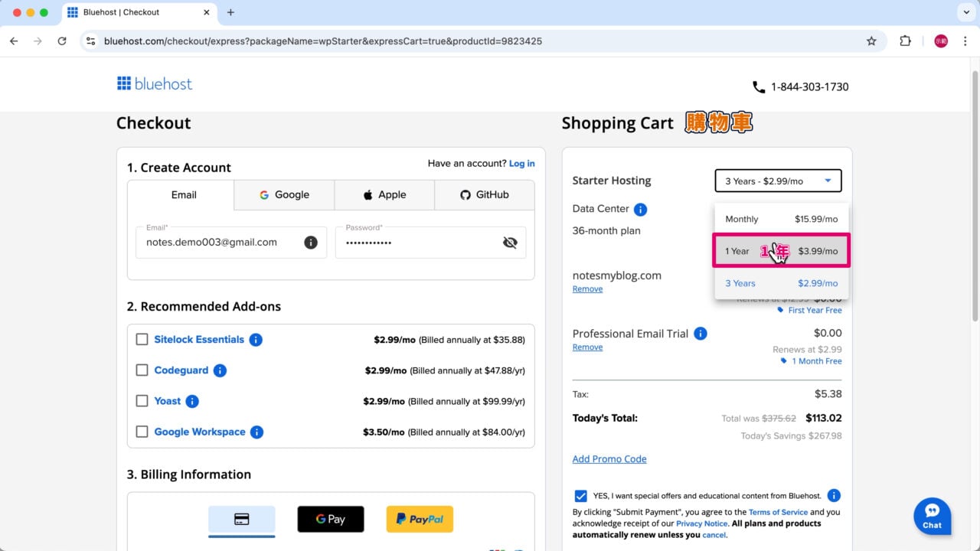Collapse the 3 Years plan dropdown
980x551 pixels.
[x=778, y=181]
